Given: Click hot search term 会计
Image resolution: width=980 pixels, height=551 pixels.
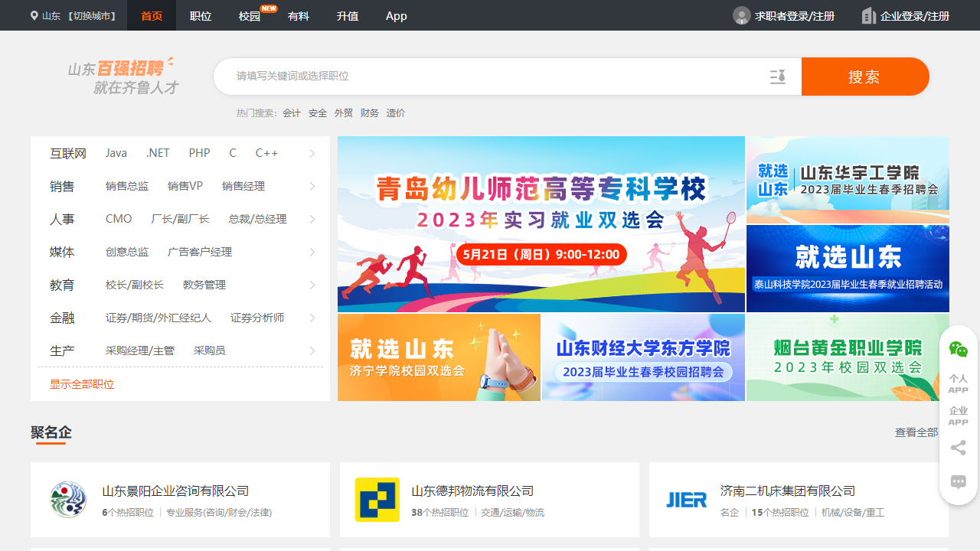Looking at the screenshot, I should (292, 113).
